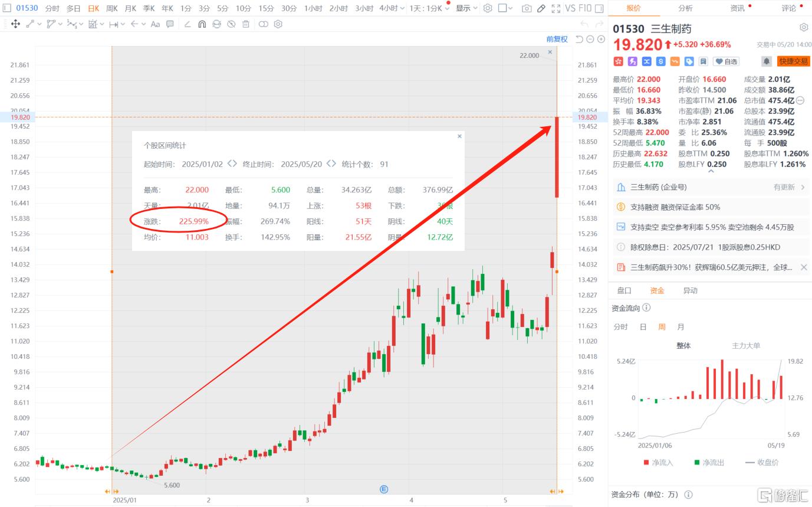Dismiss the 三生制药飙升30% news banner
This screenshot has width=812, height=507.
coord(804,267)
